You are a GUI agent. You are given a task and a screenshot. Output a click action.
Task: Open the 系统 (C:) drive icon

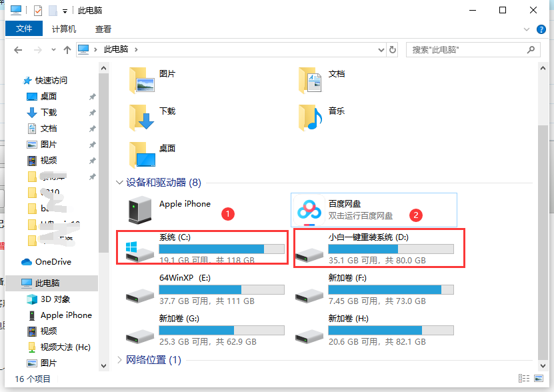[x=140, y=249]
